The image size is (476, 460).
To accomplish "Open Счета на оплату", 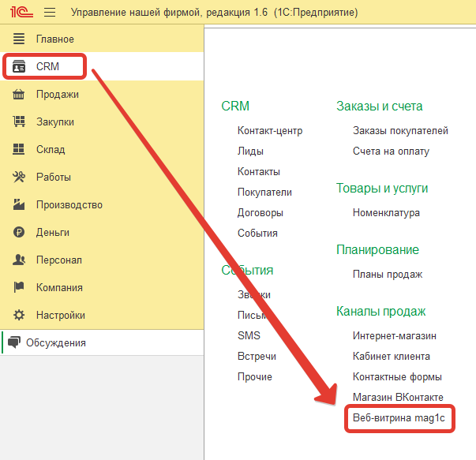I will coord(391,151).
